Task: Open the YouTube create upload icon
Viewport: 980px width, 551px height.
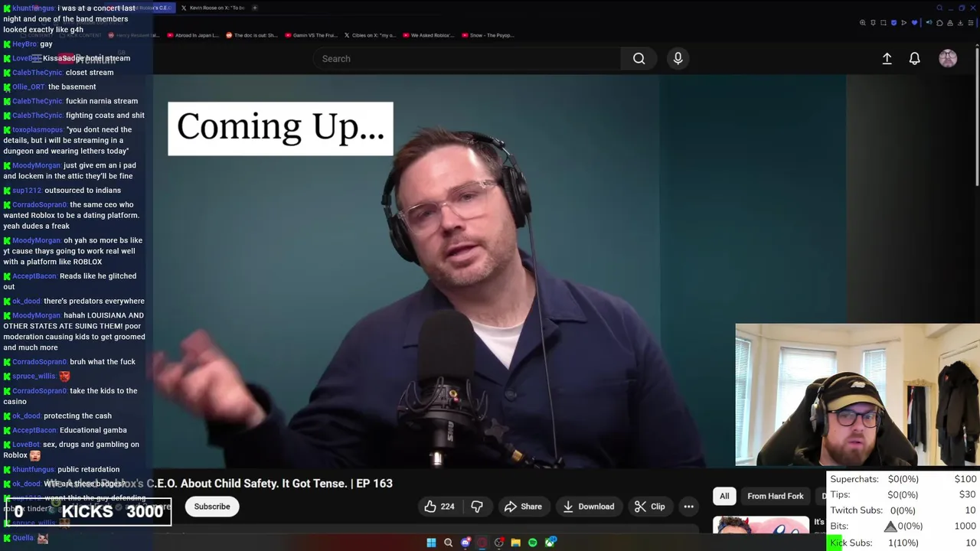Action: click(x=887, y=58)
